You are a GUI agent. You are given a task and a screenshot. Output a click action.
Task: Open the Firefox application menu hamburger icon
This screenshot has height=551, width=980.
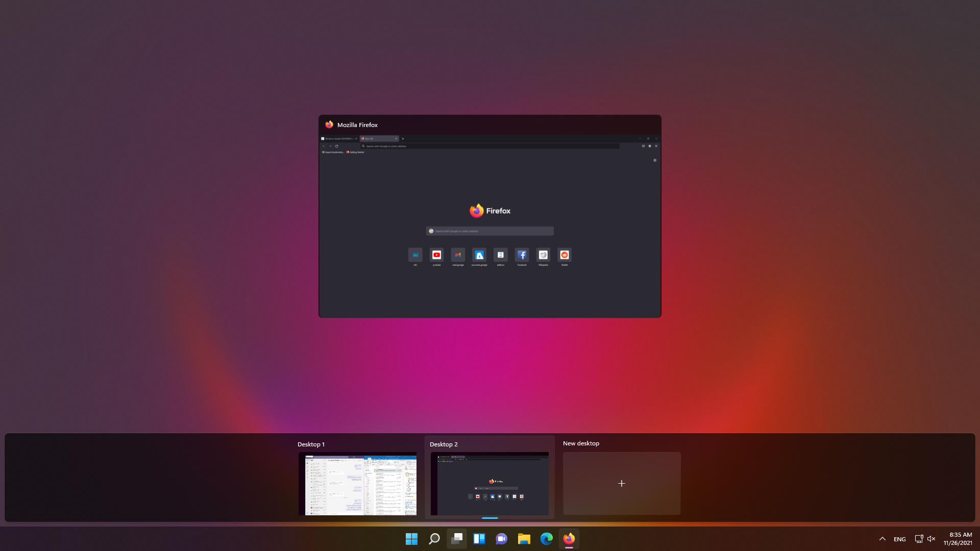pos(656,146)
